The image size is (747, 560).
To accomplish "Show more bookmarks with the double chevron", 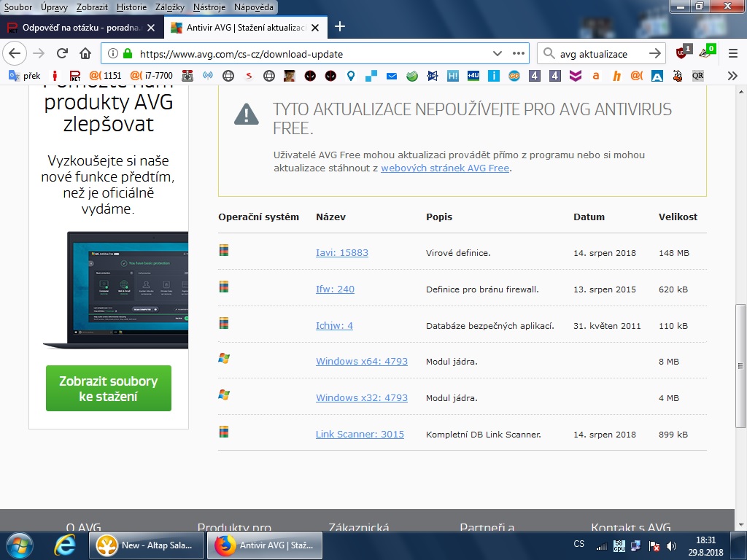I will (x=732, y=76).
